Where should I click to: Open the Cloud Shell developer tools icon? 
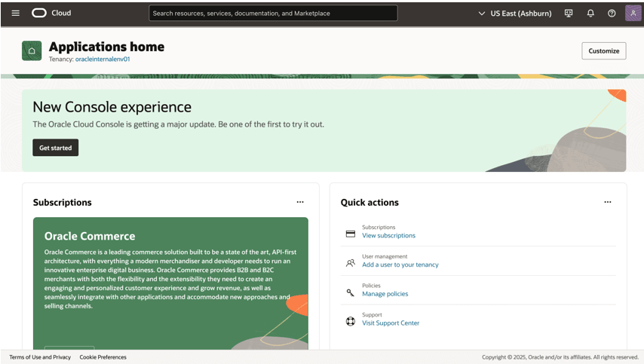[x=569, y=13]
